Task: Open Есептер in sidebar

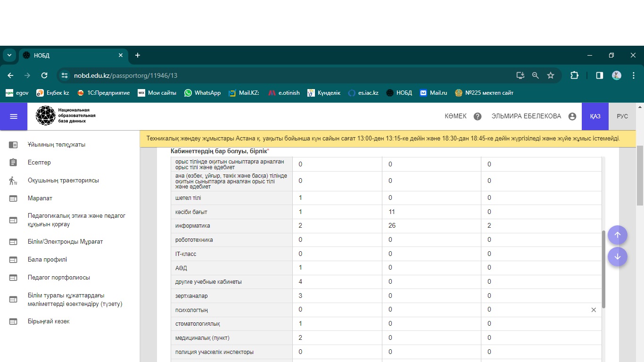Action: tap(39, 163)
